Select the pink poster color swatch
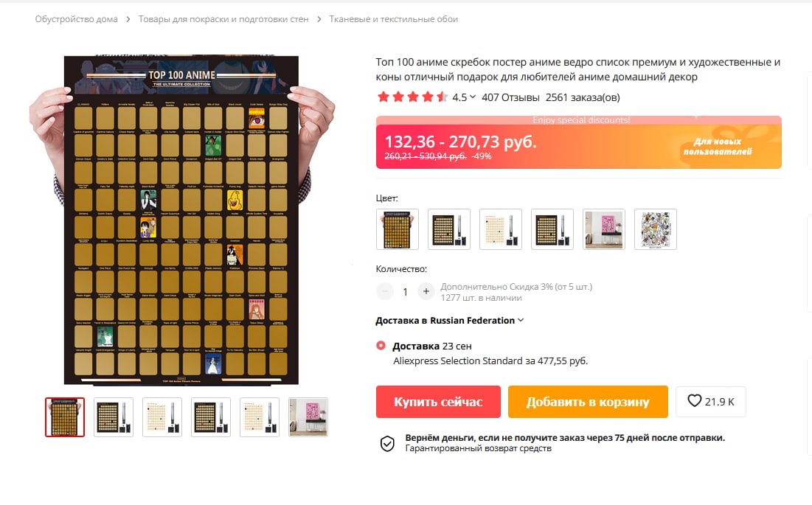The height and width of the screenshot is (505, 812). pos(604,229)
